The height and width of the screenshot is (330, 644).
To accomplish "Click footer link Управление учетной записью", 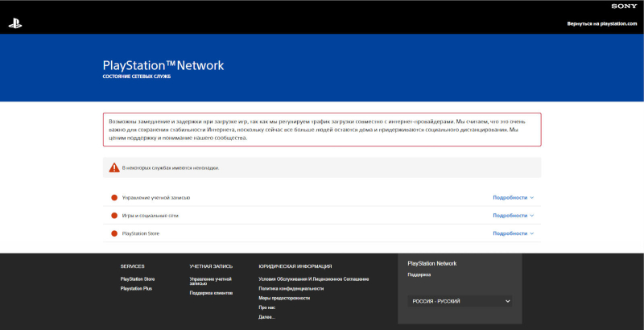I will click(x=210, y=281).
